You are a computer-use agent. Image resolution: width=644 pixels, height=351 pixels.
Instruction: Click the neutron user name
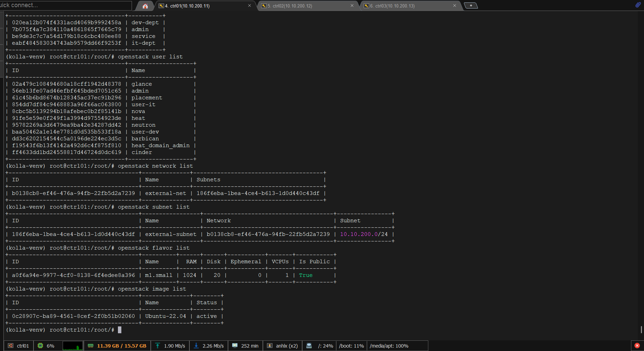pos(144,125)
